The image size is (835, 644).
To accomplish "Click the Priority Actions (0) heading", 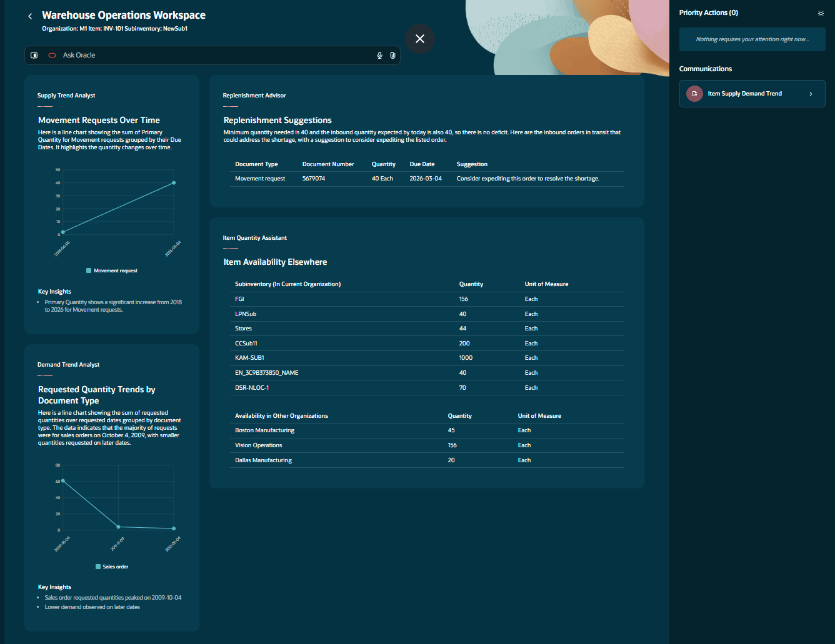I will [709, 13].
